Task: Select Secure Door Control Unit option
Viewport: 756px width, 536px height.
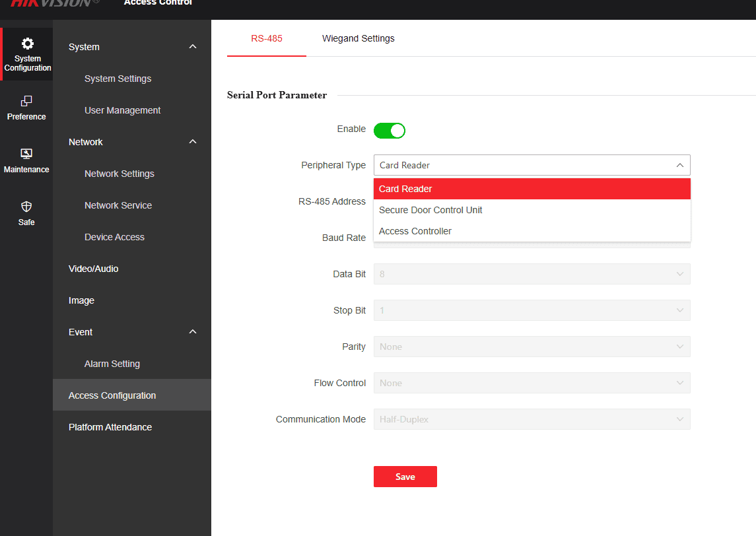Action: [430, 210]
